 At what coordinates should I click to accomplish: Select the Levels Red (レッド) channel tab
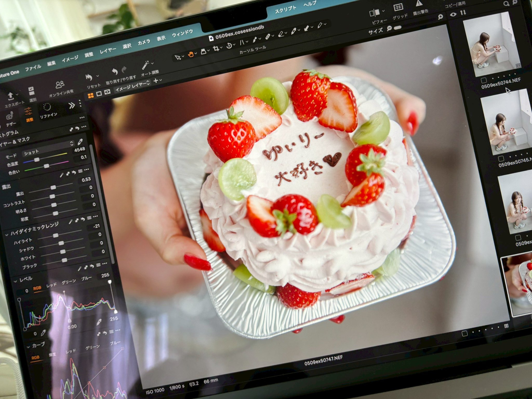coord(51,285)
